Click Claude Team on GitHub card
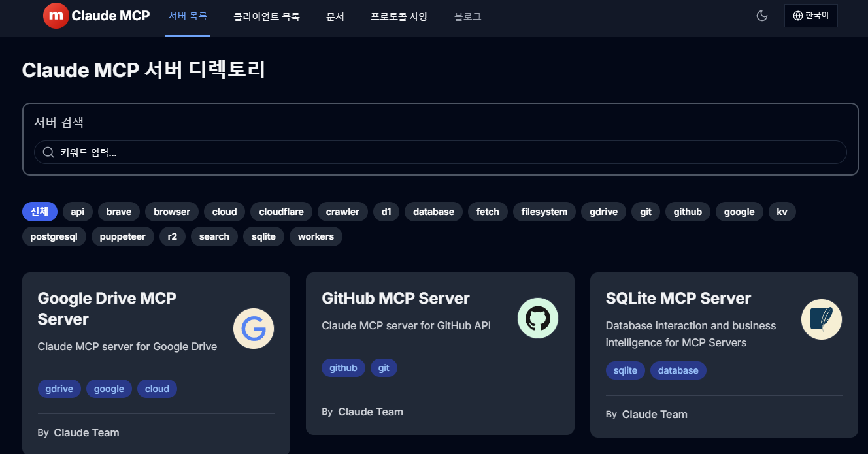 [371, 412]
